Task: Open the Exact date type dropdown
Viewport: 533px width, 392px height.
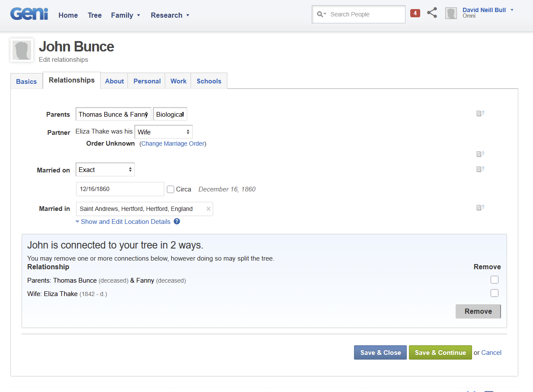Action: (105, 169)
